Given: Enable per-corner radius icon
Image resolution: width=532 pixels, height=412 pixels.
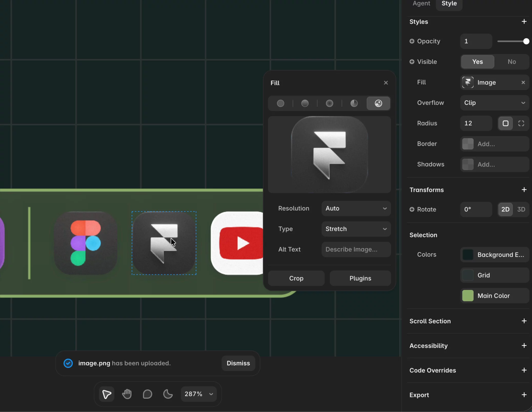Looking at the screenshot, I should pyautogui.click(x=521, y=123).
